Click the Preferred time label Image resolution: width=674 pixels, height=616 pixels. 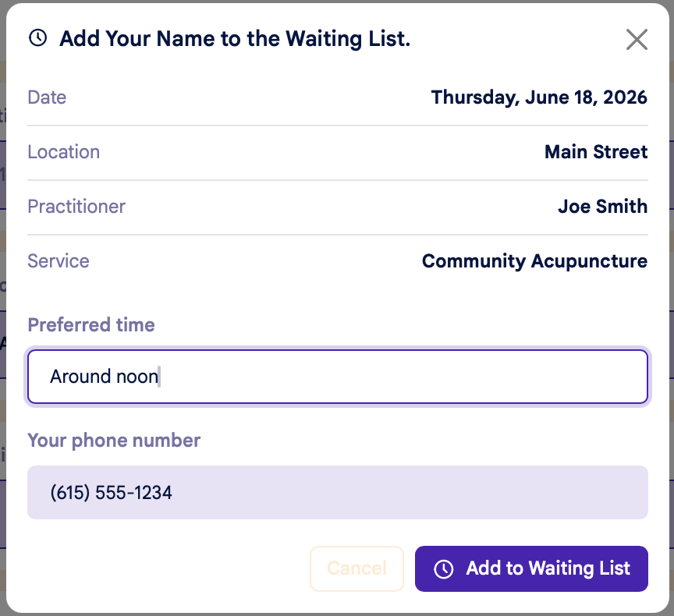(91, 324)
